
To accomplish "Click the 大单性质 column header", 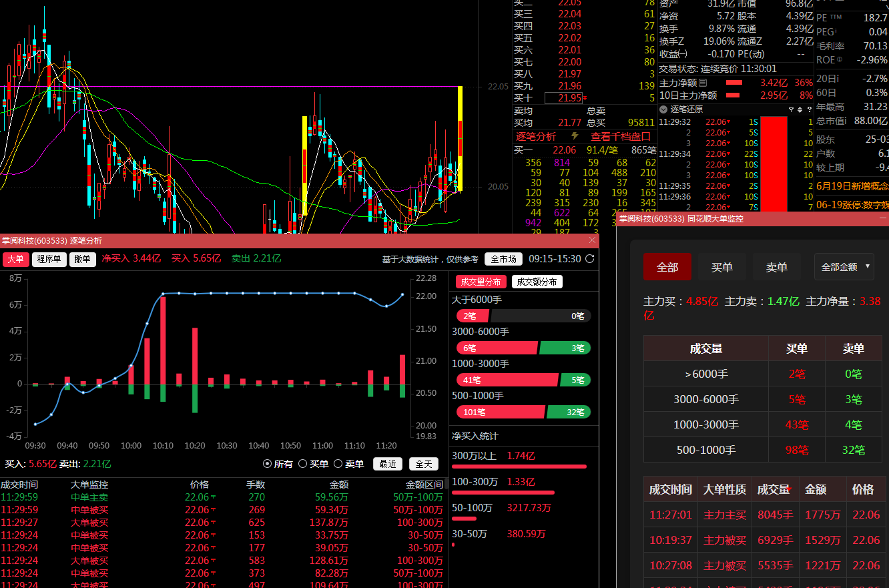I will click(725, 489).
